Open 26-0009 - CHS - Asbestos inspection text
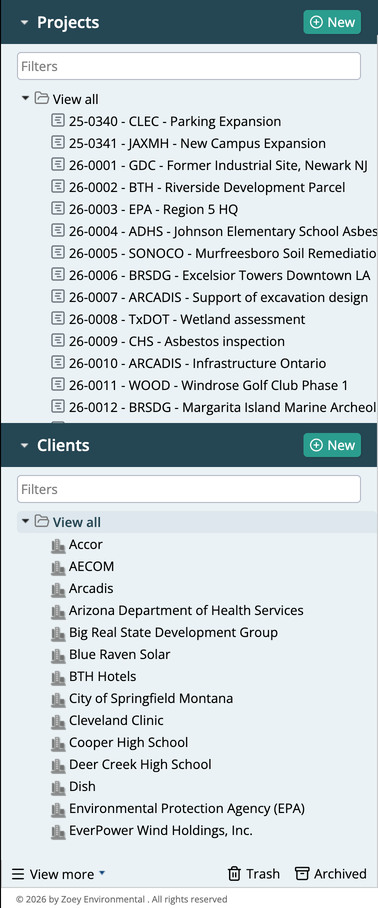This screenshot has height=908, width=378. (177, 341)
